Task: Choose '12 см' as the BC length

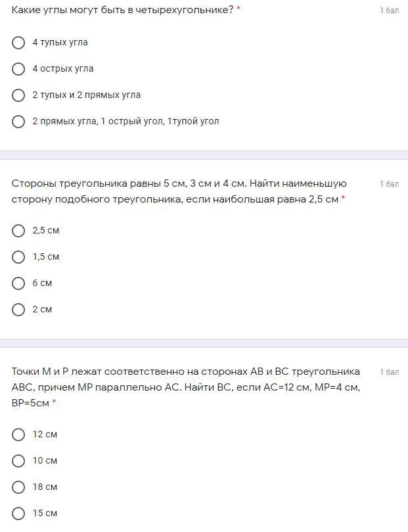Action: pyautogui.click(x=18, y=435)
